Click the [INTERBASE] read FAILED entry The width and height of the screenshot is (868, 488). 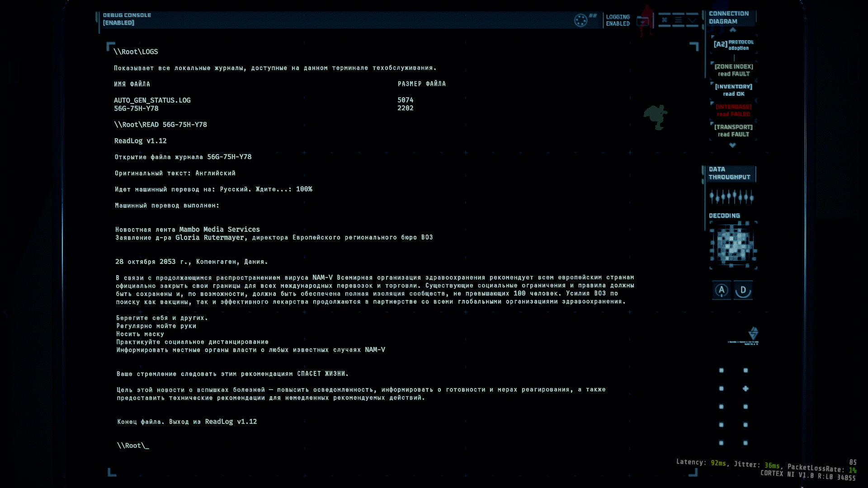click(x=733, y=110)
